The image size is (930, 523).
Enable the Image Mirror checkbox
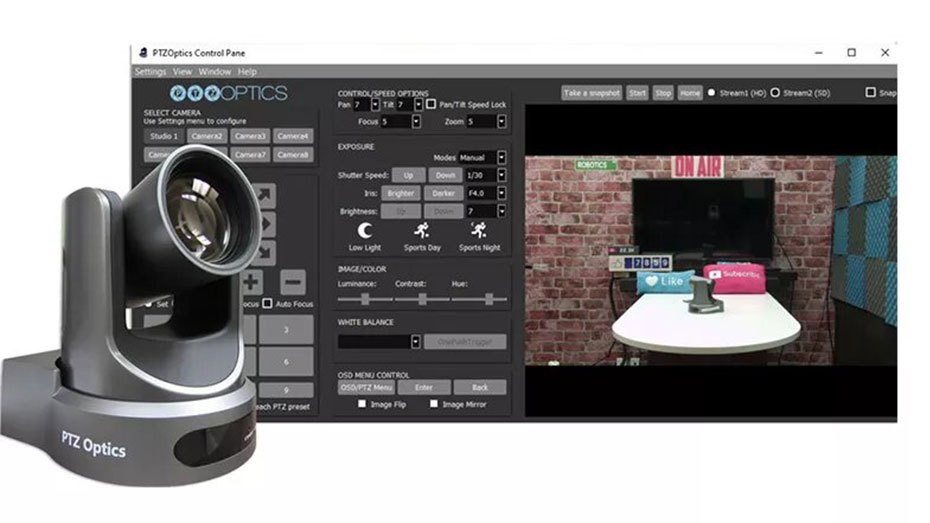click(434, 404)
